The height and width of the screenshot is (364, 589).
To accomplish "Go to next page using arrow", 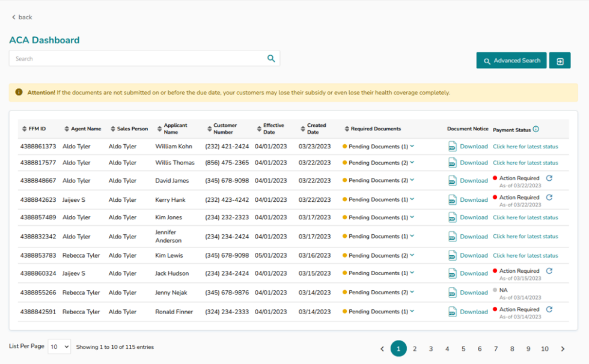I will pos(563,349).
